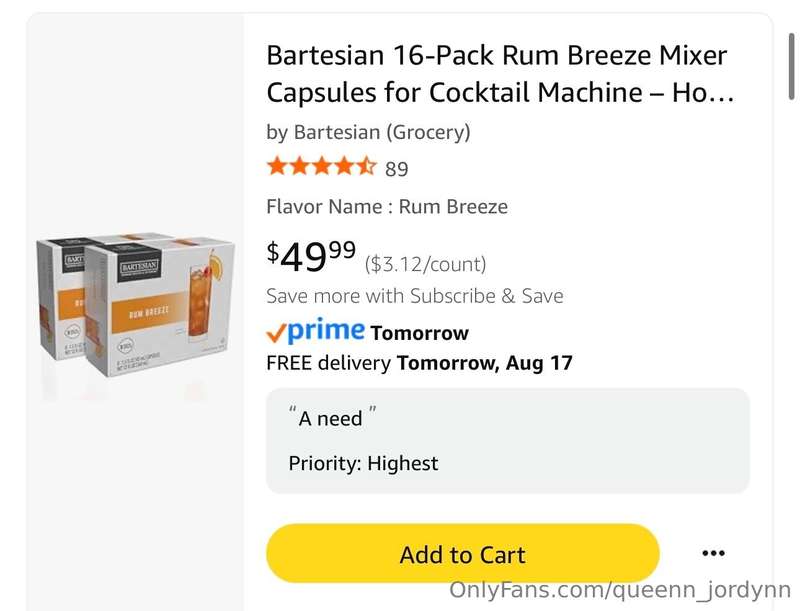Click the star rating icons

[x=321, y=167]
